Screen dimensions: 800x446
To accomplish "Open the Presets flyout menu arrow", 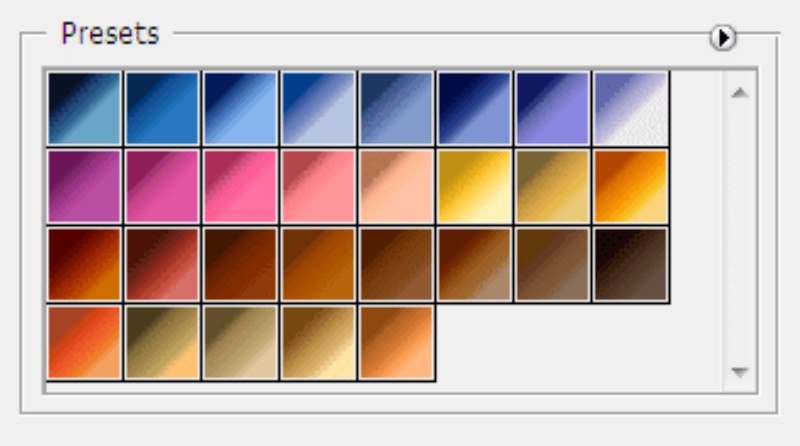I will click(722, 37).
